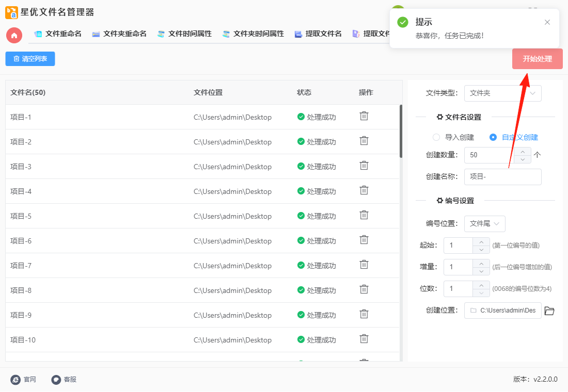Open folder browser icon beside 创建位置

(549, 311)
